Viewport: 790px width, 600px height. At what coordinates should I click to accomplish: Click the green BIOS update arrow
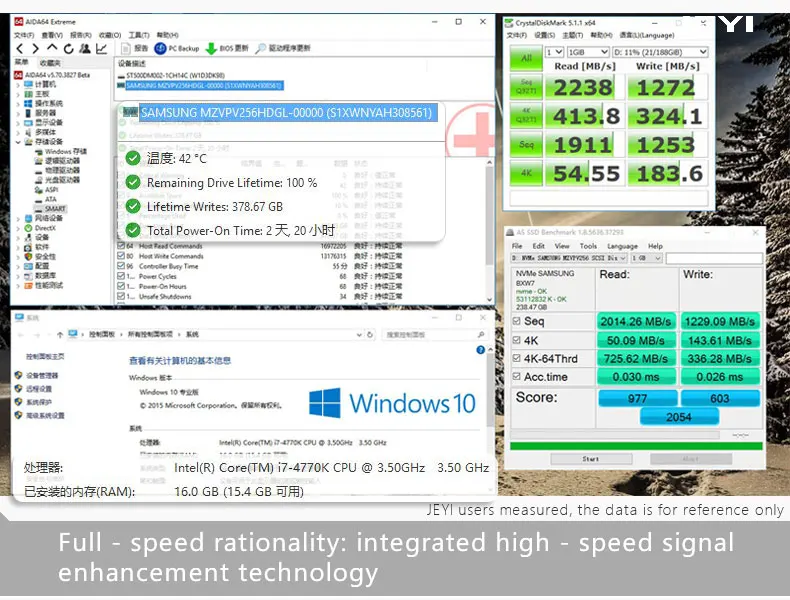[x=211, y=48]
